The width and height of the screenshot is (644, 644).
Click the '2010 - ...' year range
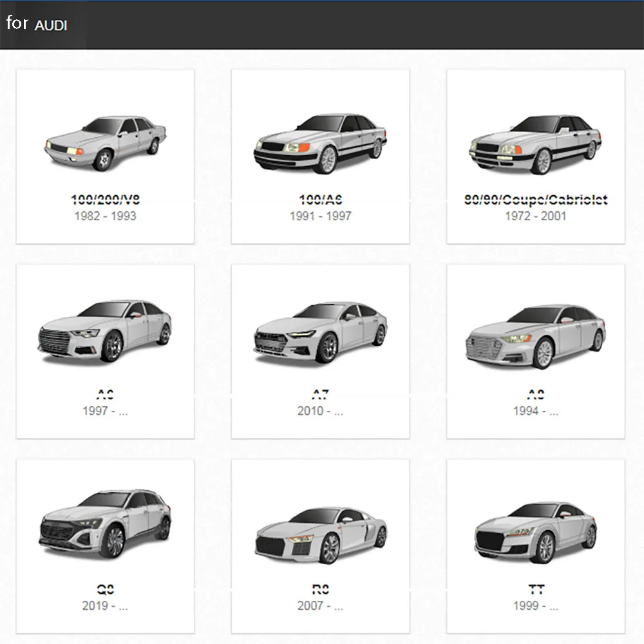click(x=320, y=411)
